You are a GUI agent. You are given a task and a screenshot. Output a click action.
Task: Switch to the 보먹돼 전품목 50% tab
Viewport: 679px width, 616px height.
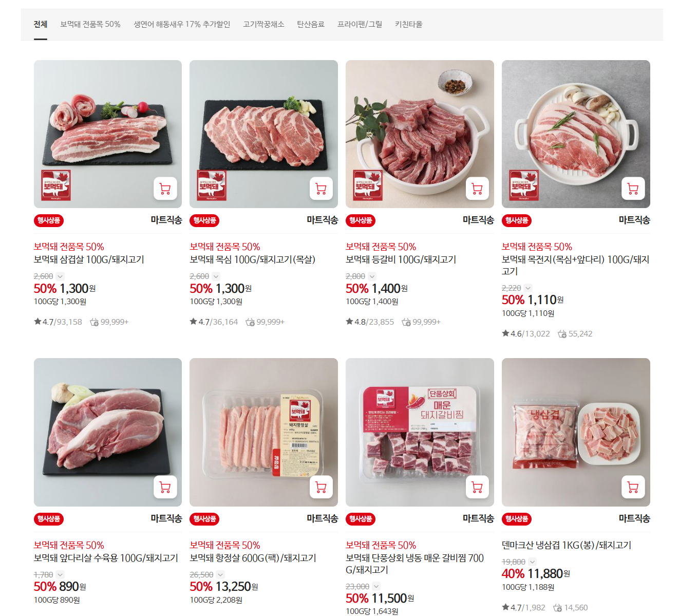[x=90, y=24]
